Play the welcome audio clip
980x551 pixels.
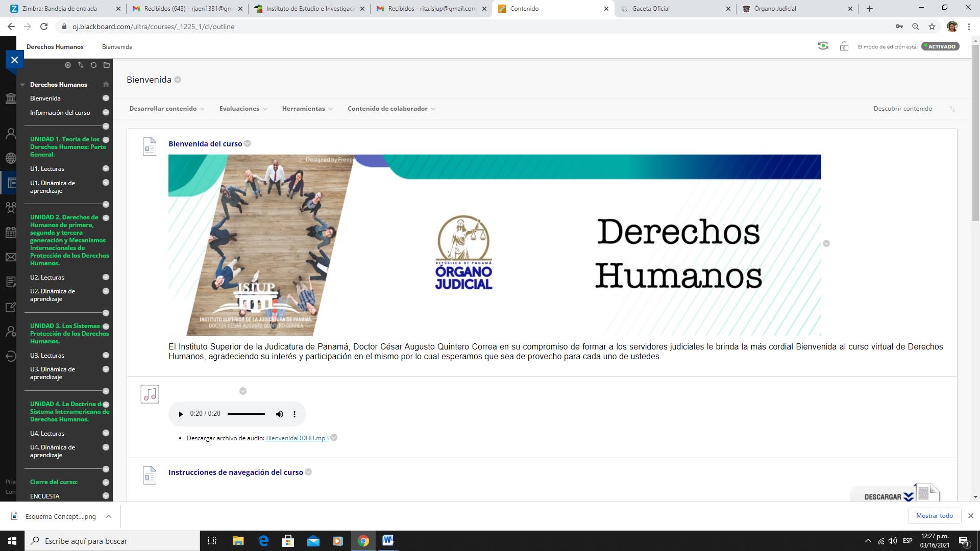click(x=180, y=414)
